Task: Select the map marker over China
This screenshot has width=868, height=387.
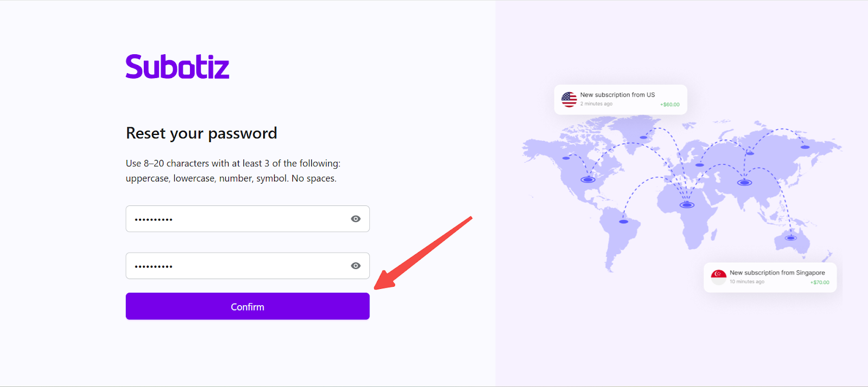Action: coord(744,183)
